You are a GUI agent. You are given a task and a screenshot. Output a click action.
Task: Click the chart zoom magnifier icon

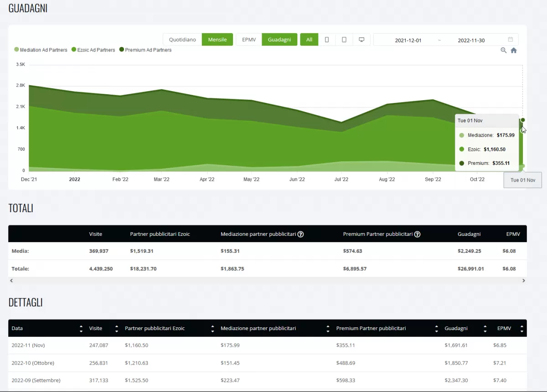[x=504, y=51]
